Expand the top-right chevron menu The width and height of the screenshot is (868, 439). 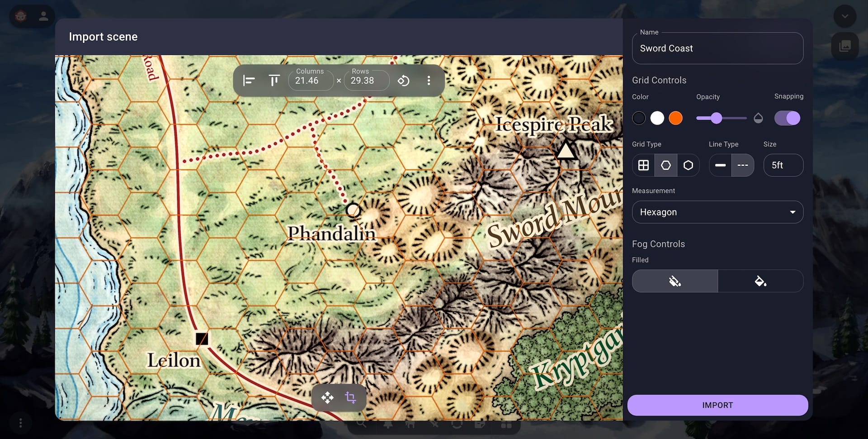pyautogui.click(x=844, y=17)
